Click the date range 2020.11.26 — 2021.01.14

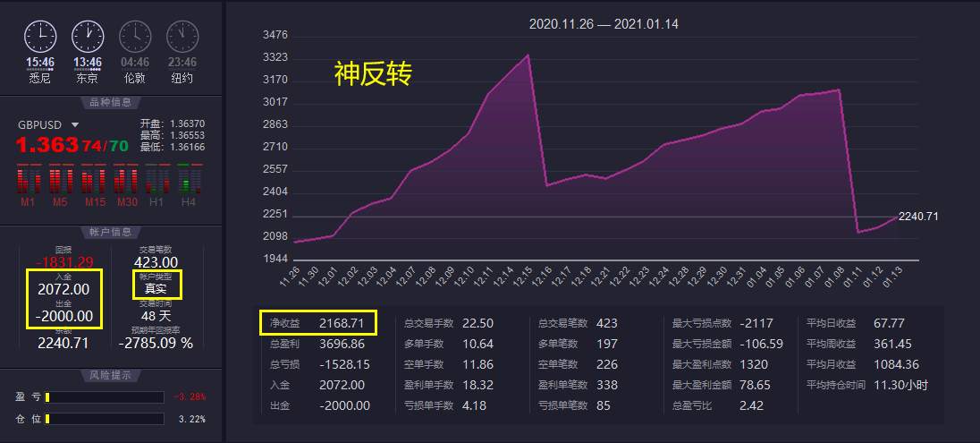[x=604, y=24]
